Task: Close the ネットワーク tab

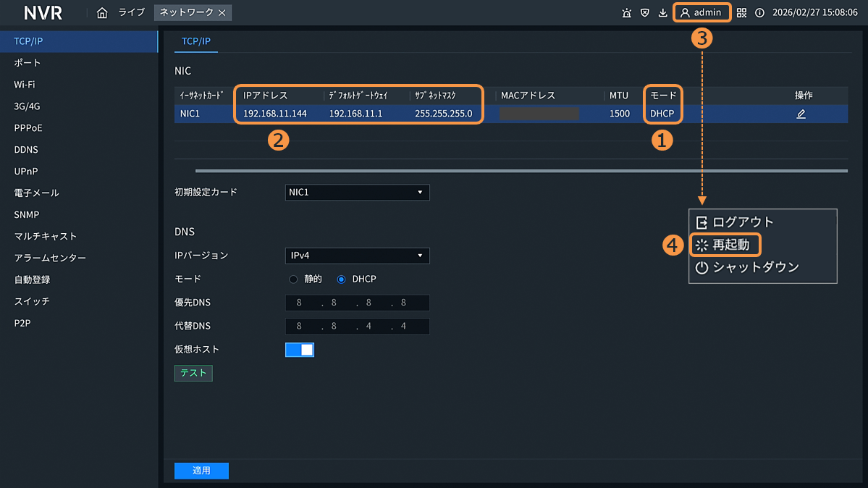Action: tap(222, 13)
